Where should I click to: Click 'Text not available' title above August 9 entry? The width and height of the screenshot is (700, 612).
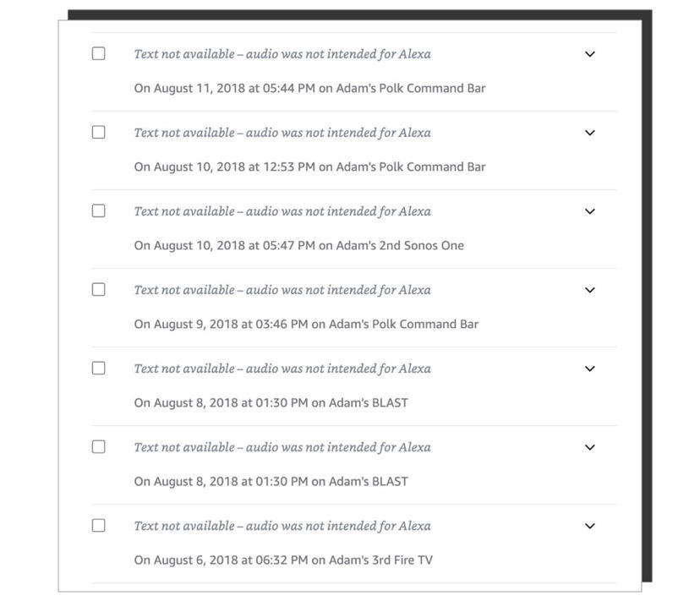click(282, 290)
